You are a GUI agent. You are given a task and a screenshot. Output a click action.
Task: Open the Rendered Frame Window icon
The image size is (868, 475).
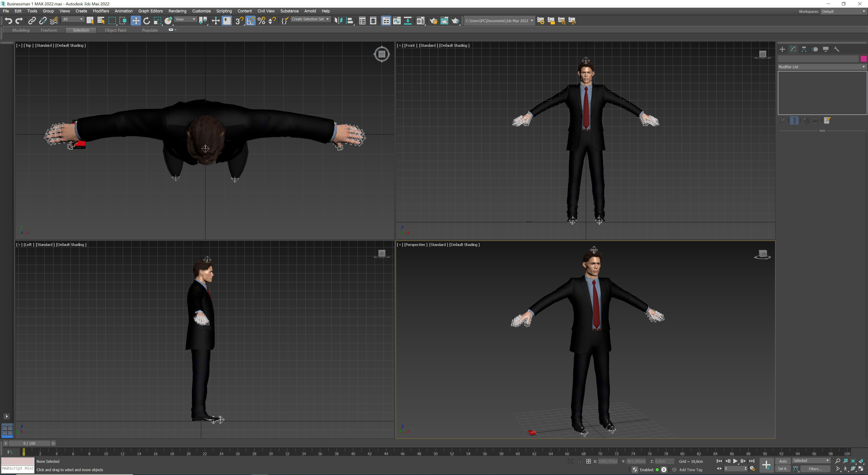pos(444,21)
